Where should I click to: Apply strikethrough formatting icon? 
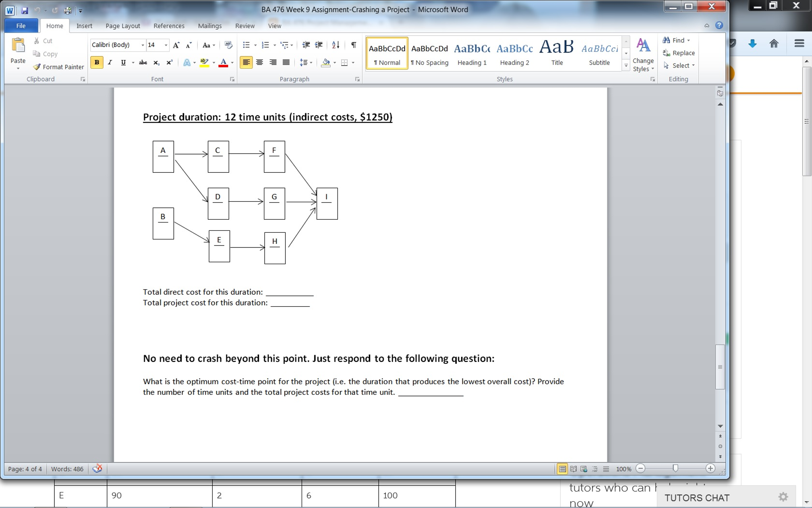[143, 62]
